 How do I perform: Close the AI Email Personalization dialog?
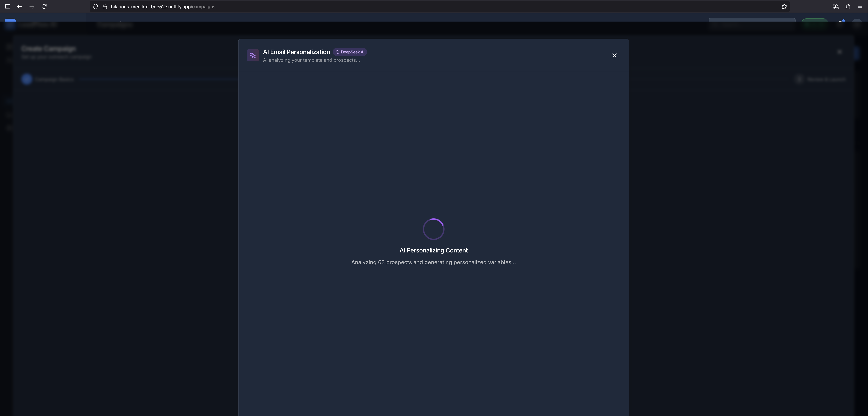614,55
